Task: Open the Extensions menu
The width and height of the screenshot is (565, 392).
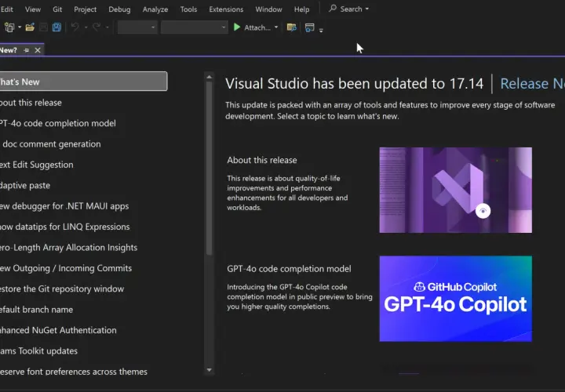Action: (226, 9)
